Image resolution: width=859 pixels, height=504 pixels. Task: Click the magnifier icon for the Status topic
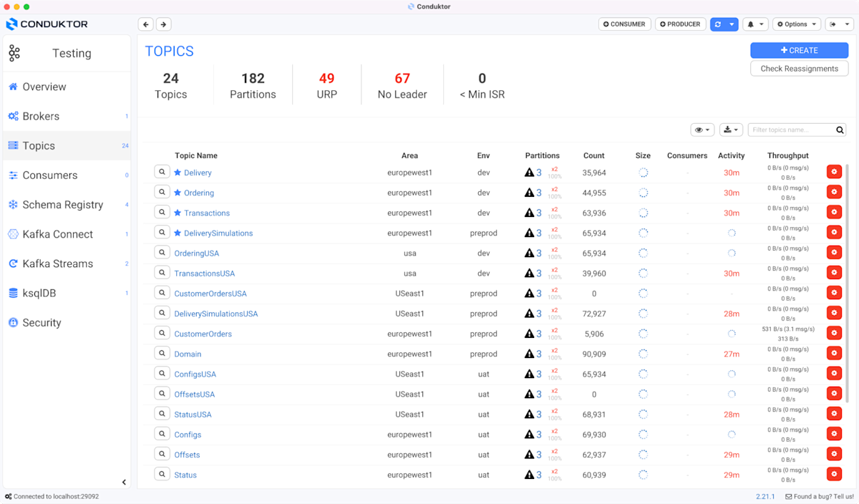tap(162, 474)
